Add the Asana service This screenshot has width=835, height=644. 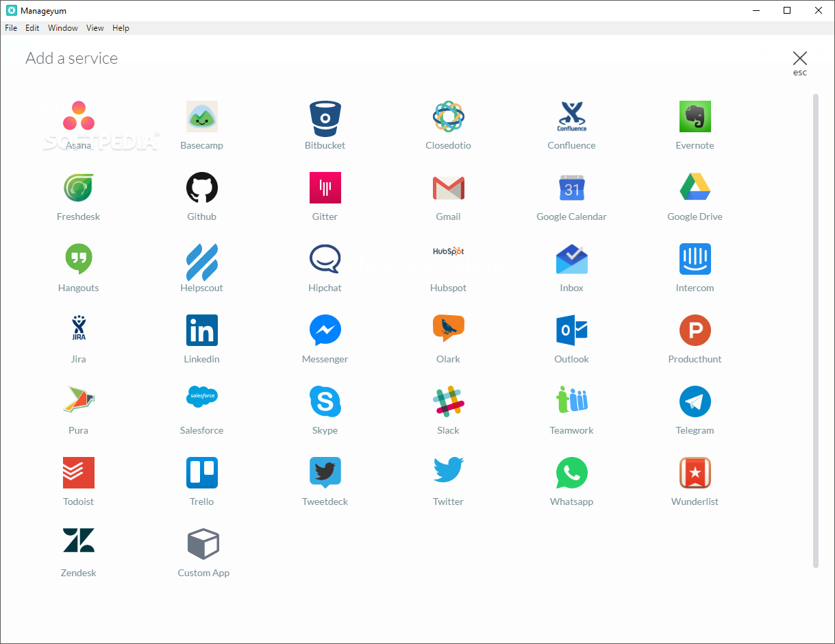click(79, 116)
